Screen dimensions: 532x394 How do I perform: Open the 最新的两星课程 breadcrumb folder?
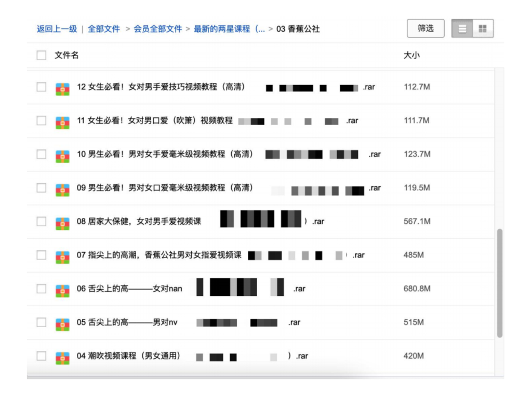pyautogui.click(x=229, y=29)
